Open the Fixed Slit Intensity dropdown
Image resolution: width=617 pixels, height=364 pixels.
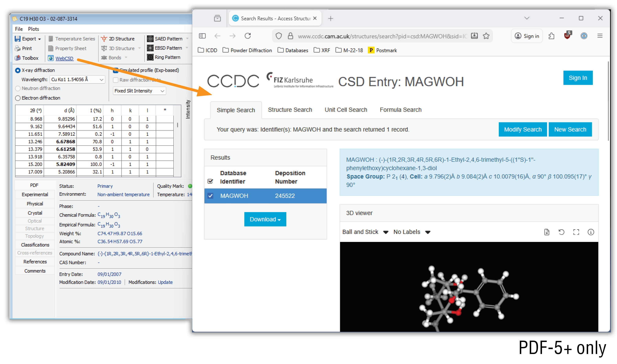point(139,91)
